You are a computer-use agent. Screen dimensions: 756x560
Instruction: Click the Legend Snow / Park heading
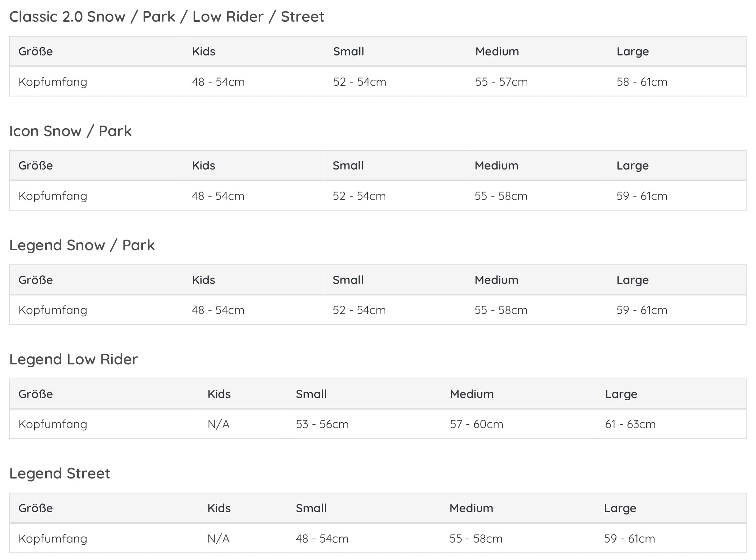coord(82,245)
